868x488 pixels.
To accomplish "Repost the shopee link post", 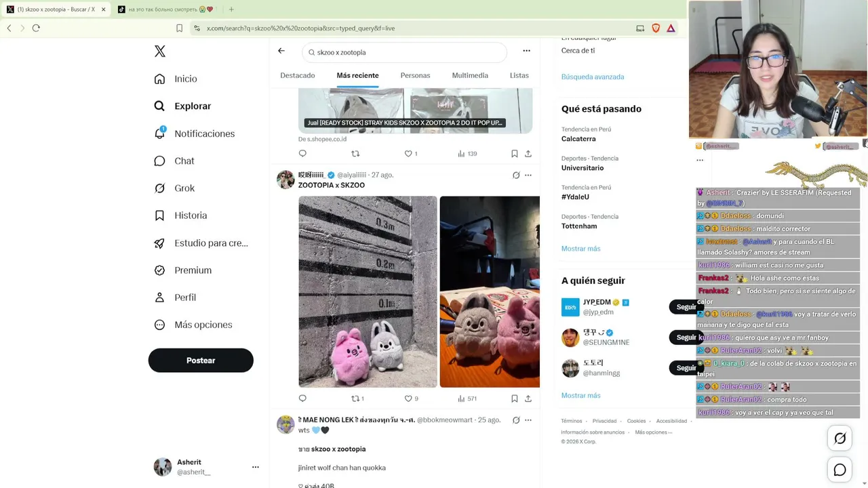I will (355, 154).
